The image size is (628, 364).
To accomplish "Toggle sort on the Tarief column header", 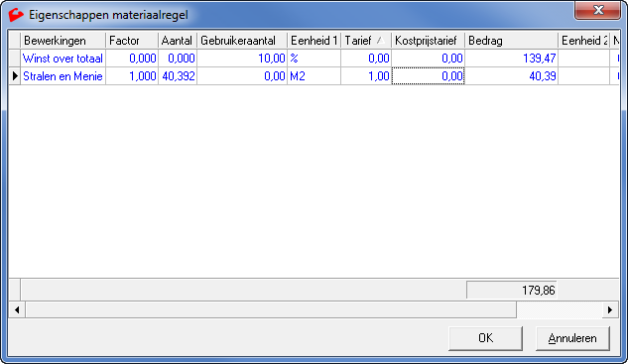I will click(x=366, y=41).
